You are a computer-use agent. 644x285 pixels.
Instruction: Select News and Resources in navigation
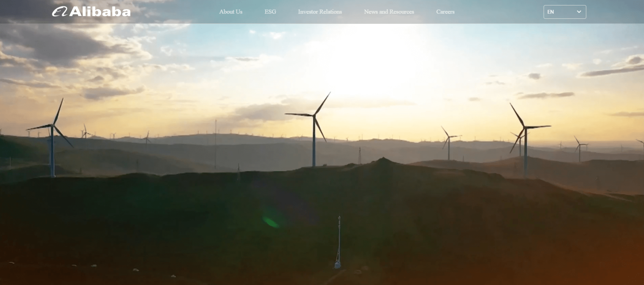pyautogui.click(x=389, y=12)
